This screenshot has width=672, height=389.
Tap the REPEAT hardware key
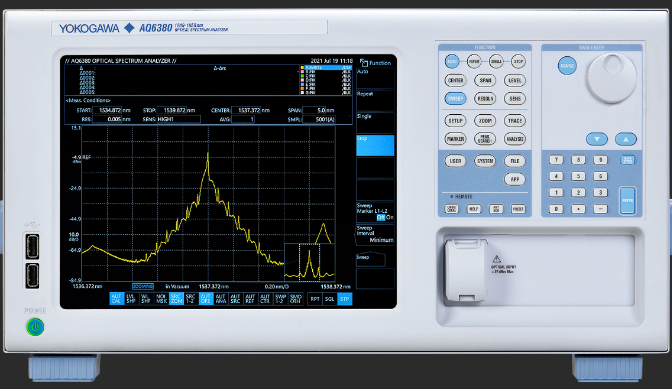[474, 62]
